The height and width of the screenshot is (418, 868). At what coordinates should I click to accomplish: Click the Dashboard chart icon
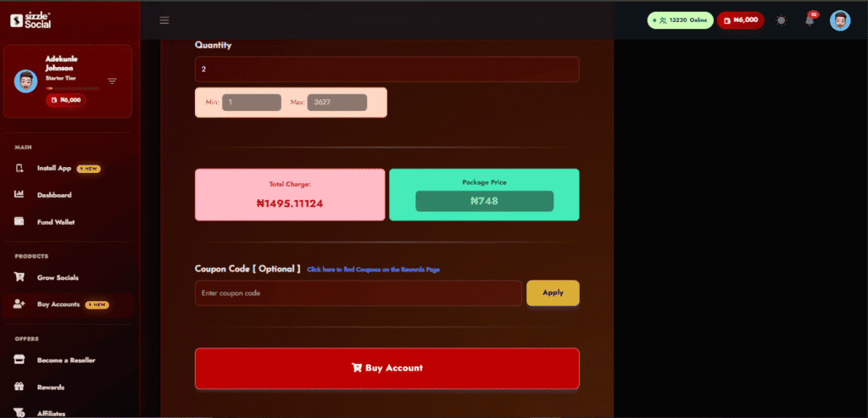(19, 194)
